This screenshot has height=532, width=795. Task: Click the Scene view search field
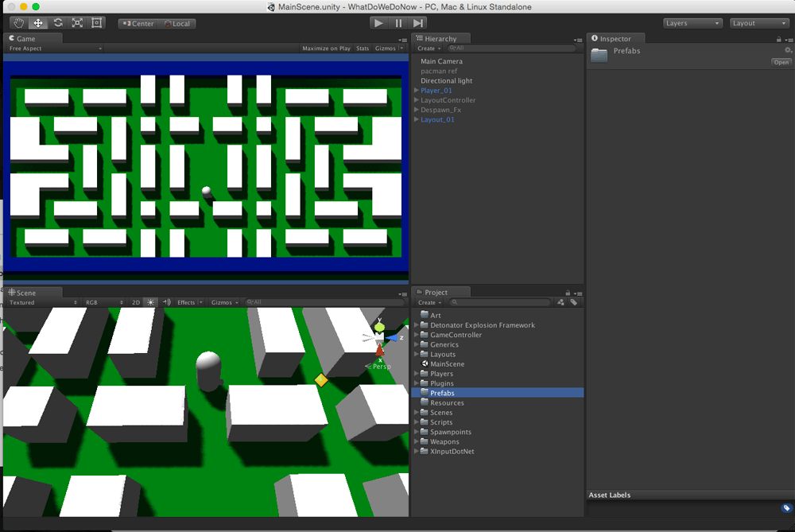(325, 302)
